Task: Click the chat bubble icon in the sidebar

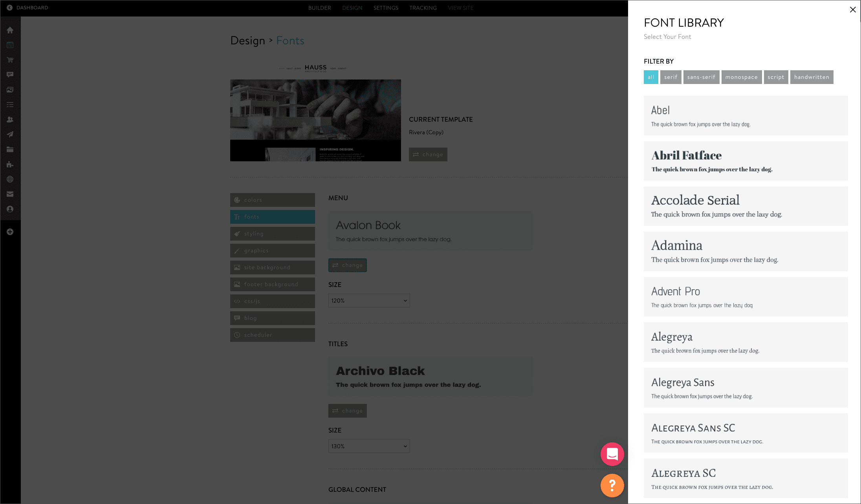Action: 10,75
